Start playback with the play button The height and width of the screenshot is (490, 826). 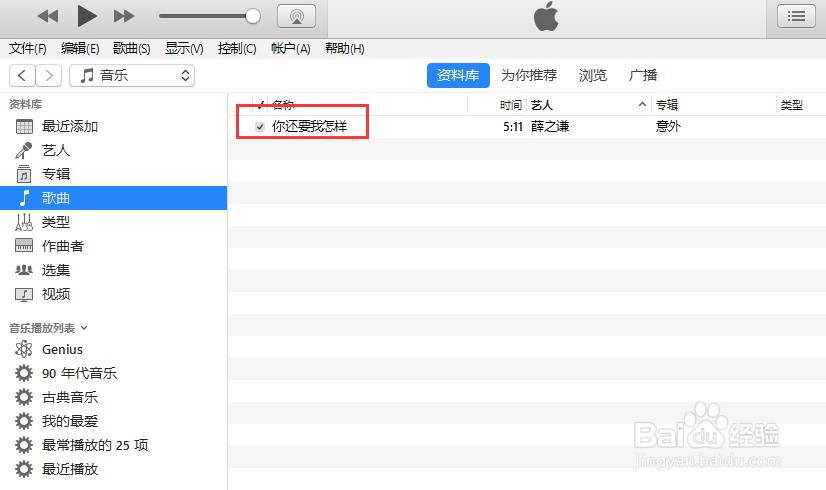point(87,16)
